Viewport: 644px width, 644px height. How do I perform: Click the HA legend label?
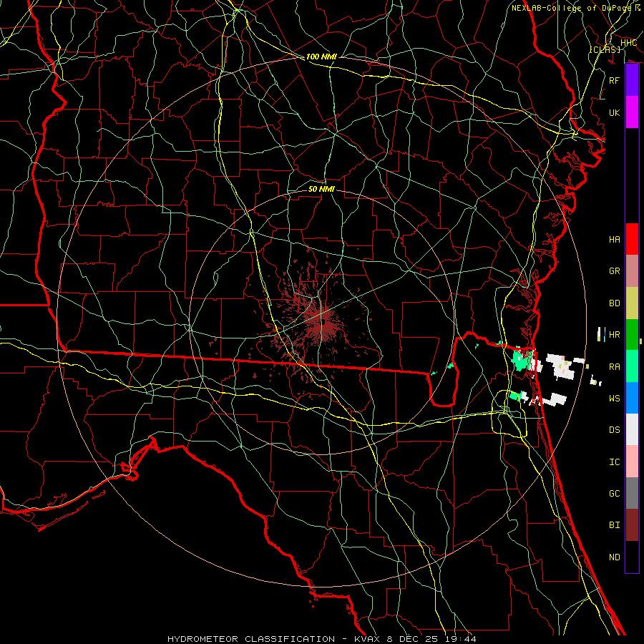pyautogui.click(x=615, y=239)
